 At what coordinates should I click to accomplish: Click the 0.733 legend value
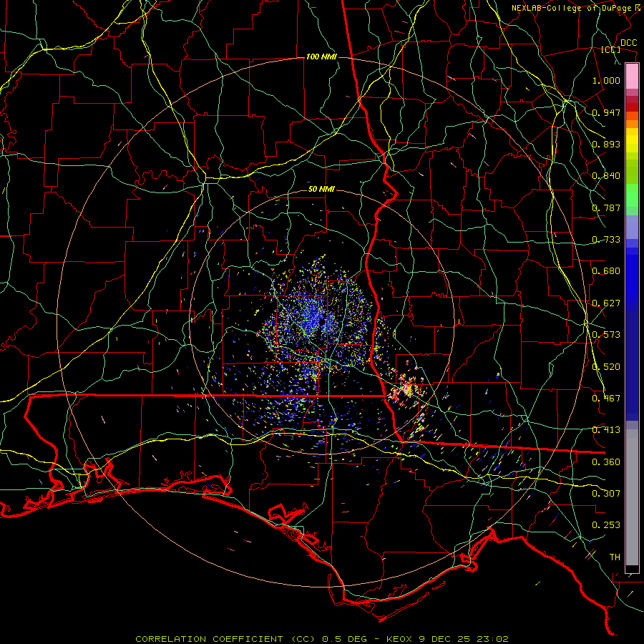click(606, 239)
